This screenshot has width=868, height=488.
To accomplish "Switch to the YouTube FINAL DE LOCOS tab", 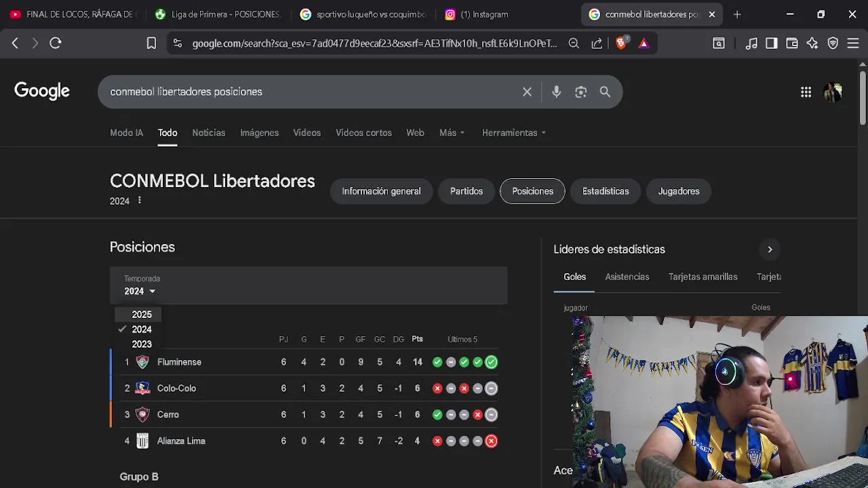I will (x=73, y=14).
